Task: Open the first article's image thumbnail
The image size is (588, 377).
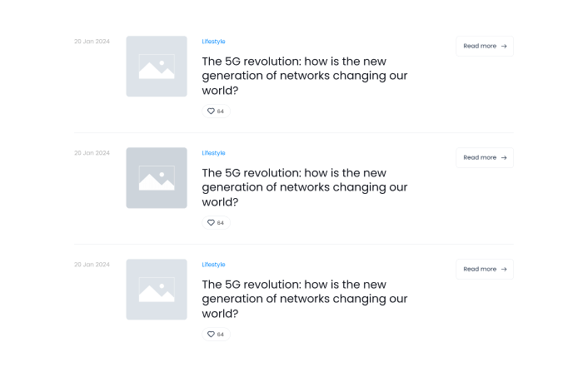Action: [x=157, y=67]
